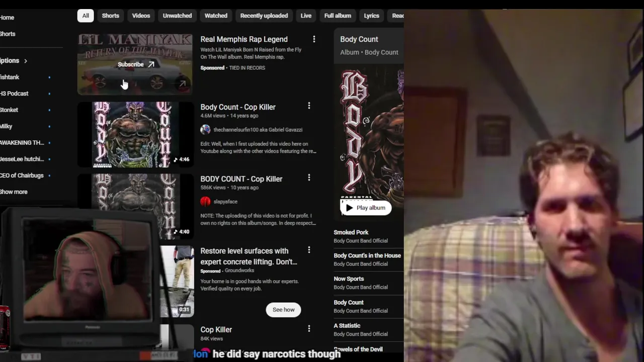
Task: Click the new-content dot beside H3 Podcast
Action: tap(49, 94)
